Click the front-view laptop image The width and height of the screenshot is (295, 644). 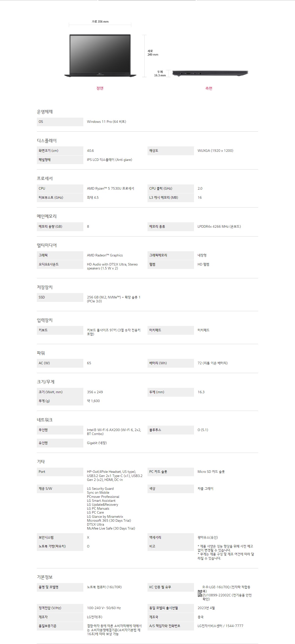click(100, 56)
